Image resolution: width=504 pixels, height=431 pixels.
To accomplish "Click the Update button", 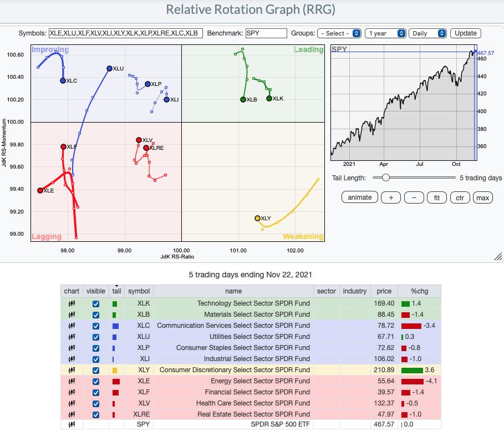I will [465, 33].
